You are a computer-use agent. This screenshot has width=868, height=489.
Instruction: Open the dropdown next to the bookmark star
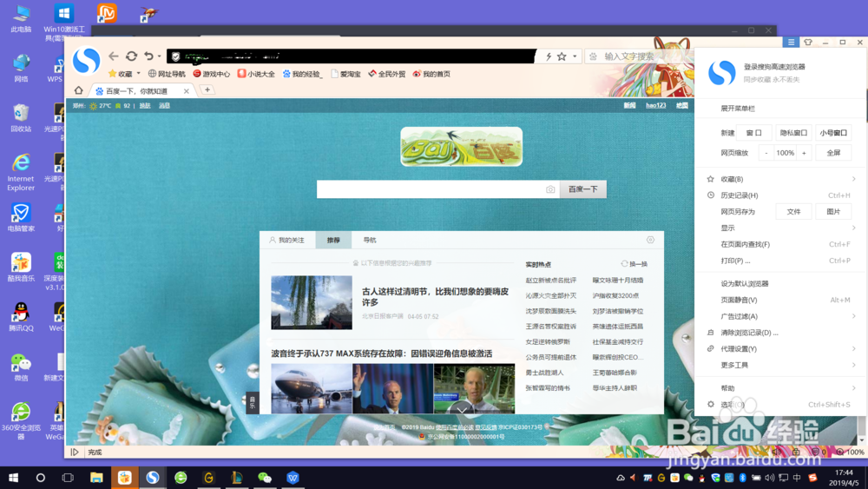(575, 56)
